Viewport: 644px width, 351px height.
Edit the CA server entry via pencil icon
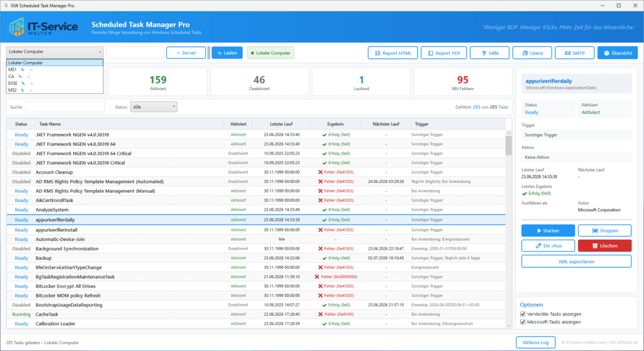point(19,77)
